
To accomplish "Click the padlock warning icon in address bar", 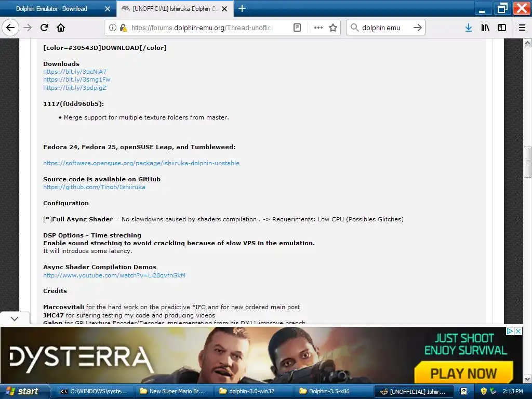I will tap(123, 28).
